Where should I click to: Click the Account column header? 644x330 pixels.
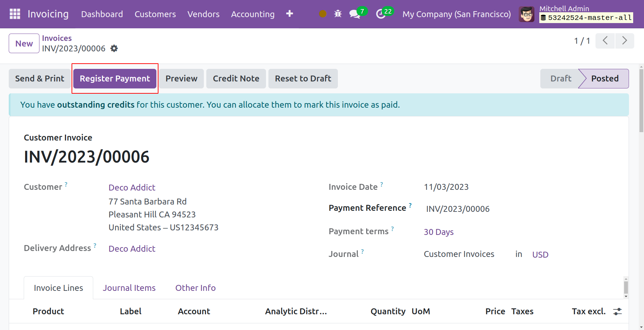[194, 311]
